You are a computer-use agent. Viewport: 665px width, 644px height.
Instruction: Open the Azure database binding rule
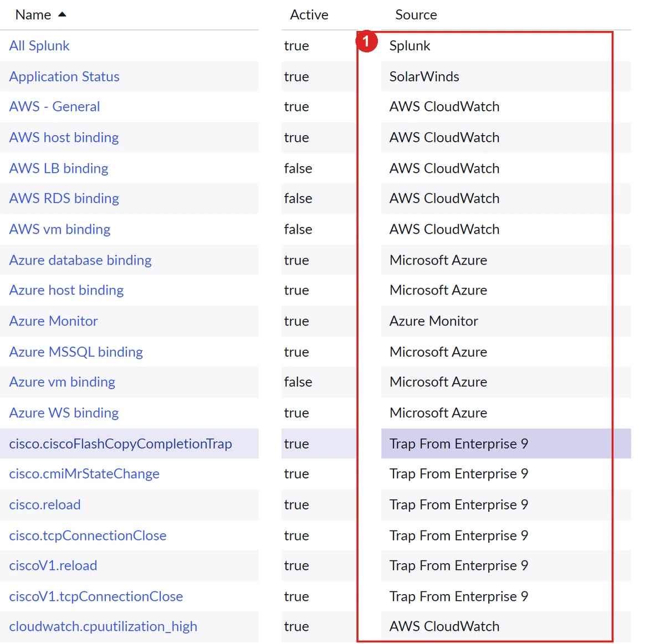pos(80,260)
